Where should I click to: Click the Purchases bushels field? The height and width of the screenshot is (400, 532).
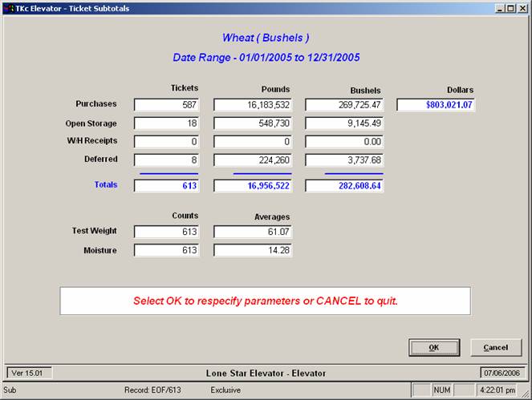pyautogui.click(x=344, y=104)
